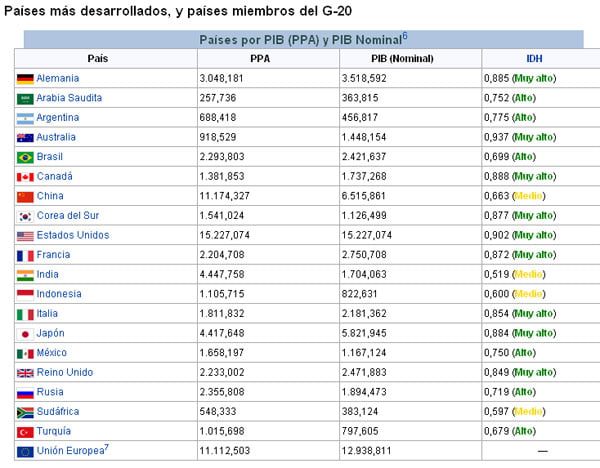Click the Saudi Arabia flag icon
The image size is (600, 468).
pyautogui.click(x=25, y=99)
